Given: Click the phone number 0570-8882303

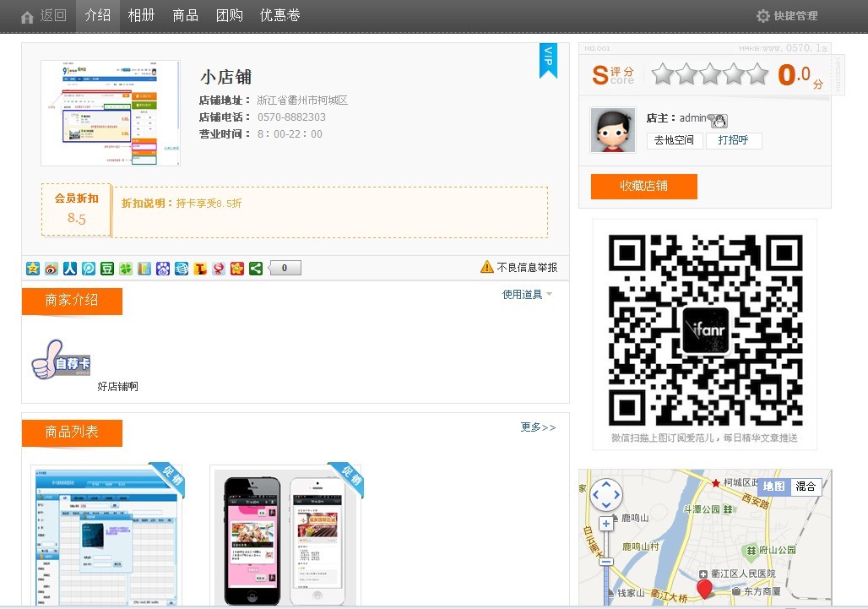Looking at the screenshot, I should click(292, 117).
